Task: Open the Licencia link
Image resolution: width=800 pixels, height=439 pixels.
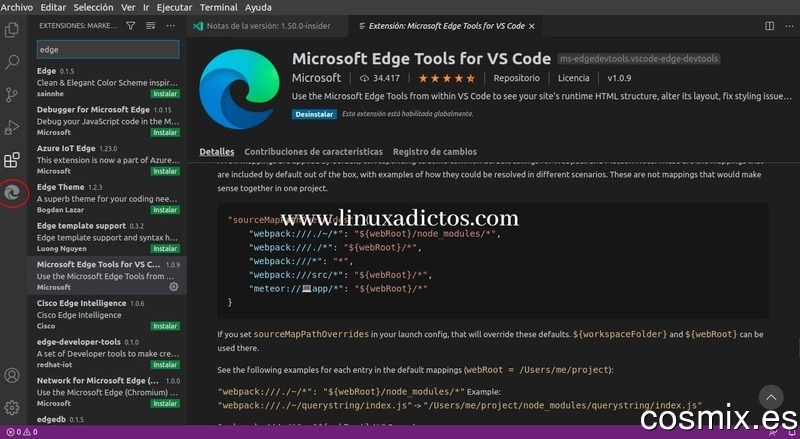Action: 573,78
